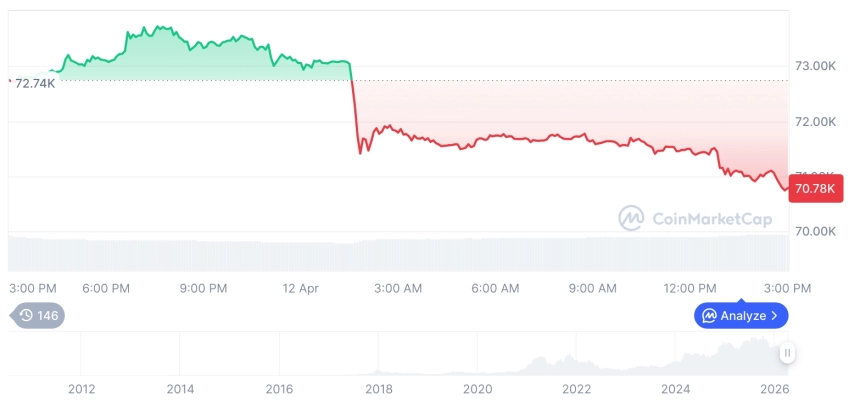Click the history clock icon beside 146
Viewport: 860px width, 401px height.
(26, 315)
